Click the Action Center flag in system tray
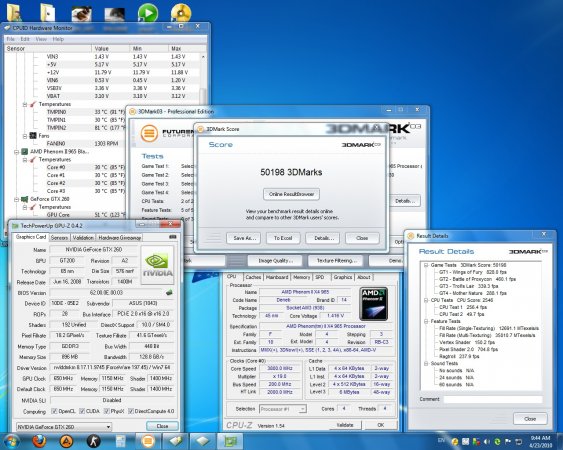 (508, 442)
